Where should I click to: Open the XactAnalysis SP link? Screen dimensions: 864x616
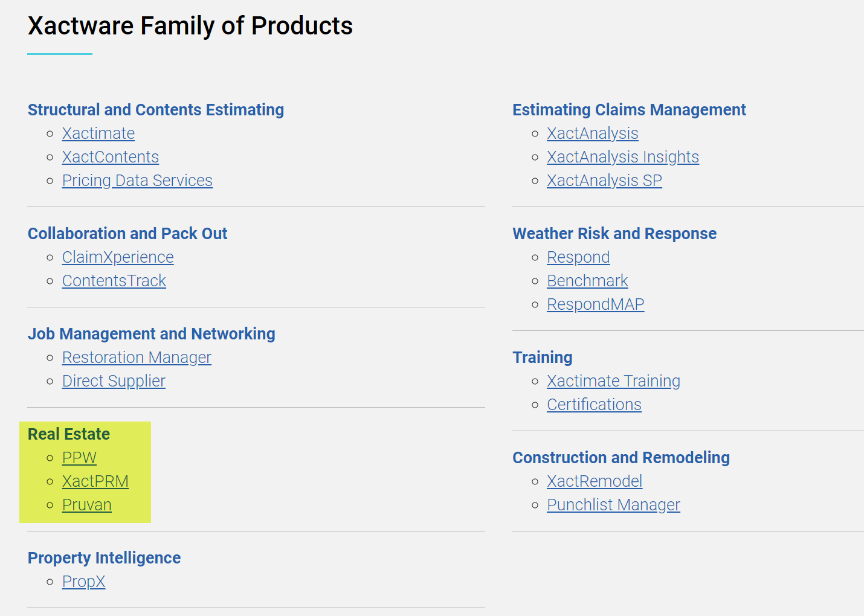click(x=604, y=181)
